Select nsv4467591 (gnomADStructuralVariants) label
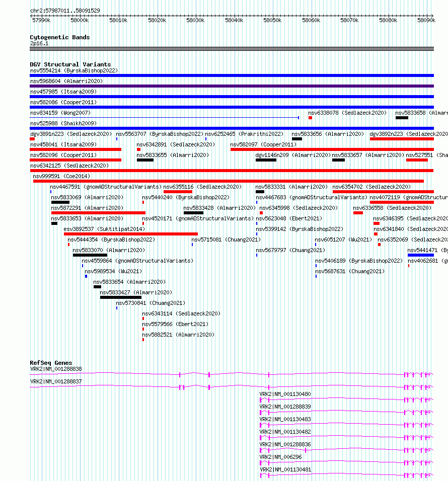This screenshot has height=481, width=448. click(106, 187)
